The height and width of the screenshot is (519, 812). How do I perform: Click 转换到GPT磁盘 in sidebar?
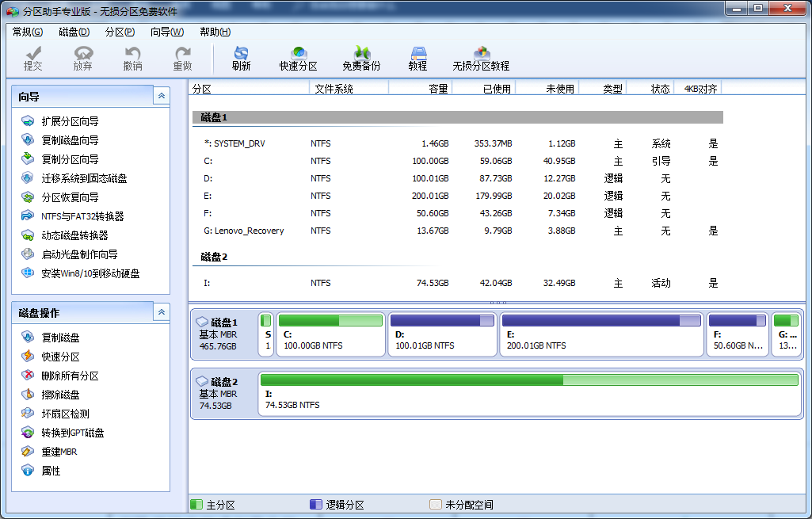pos(72,433)
